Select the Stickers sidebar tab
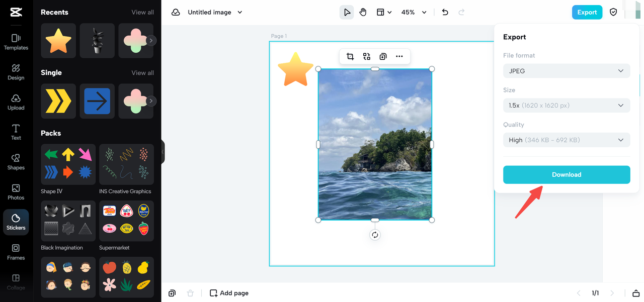 16,222
